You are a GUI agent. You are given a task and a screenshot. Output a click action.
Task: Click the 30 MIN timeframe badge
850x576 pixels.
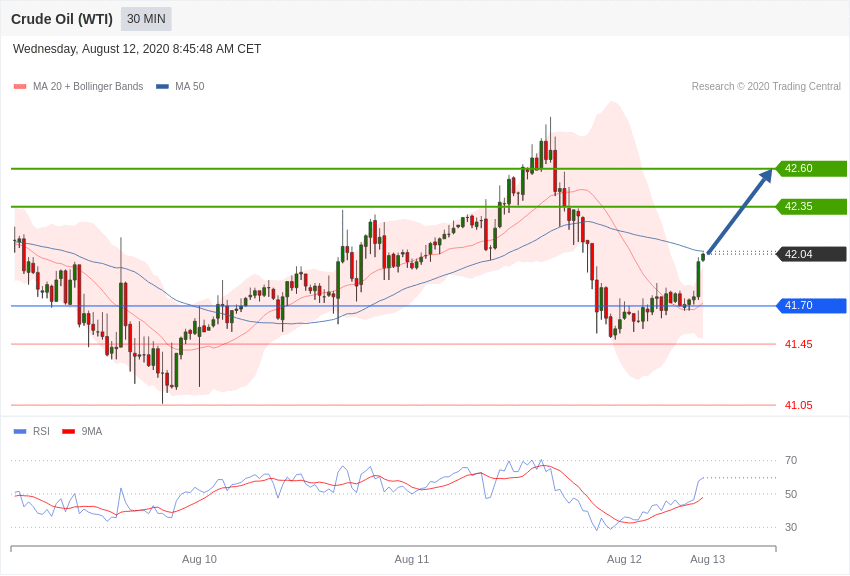[x=146, y=19]
